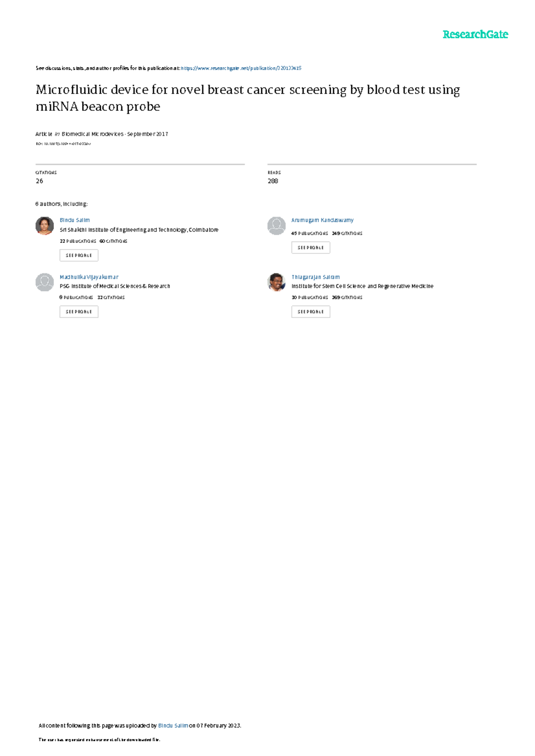Open Madhulika Vijayakumar author name link
Screen dimensions: 535x756
pos(89,277)
